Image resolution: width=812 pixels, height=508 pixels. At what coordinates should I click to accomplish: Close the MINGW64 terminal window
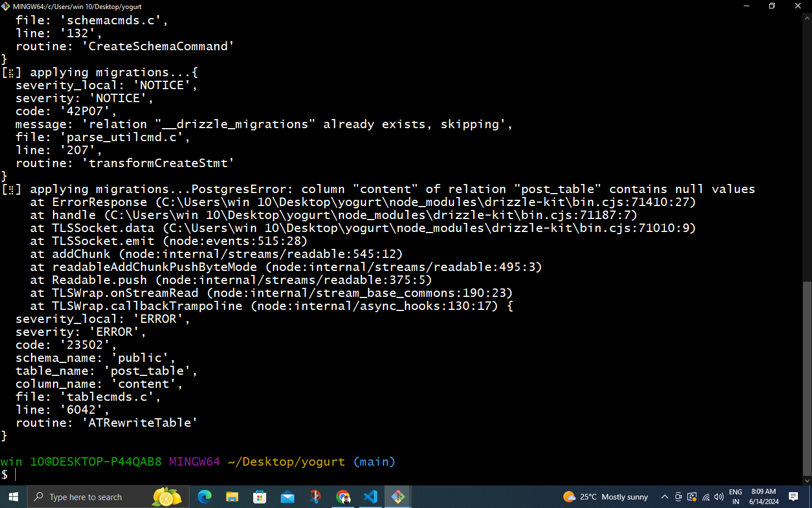click(x=798, y=6)
